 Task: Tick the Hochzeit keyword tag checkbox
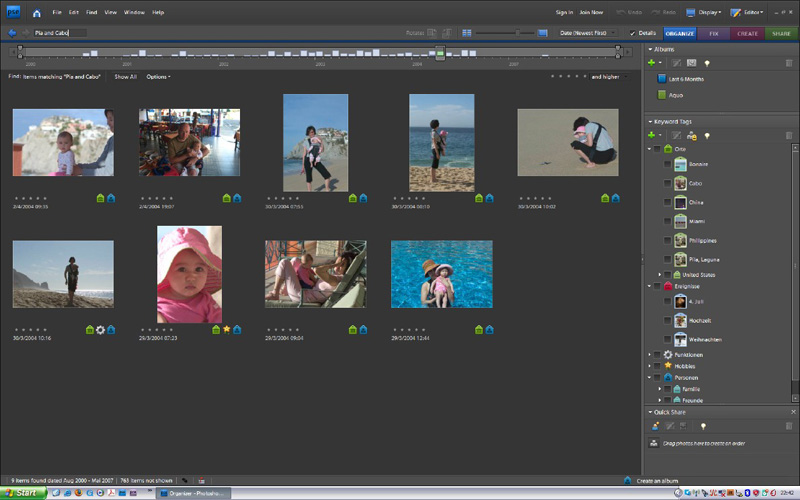(x=667, y=320)
